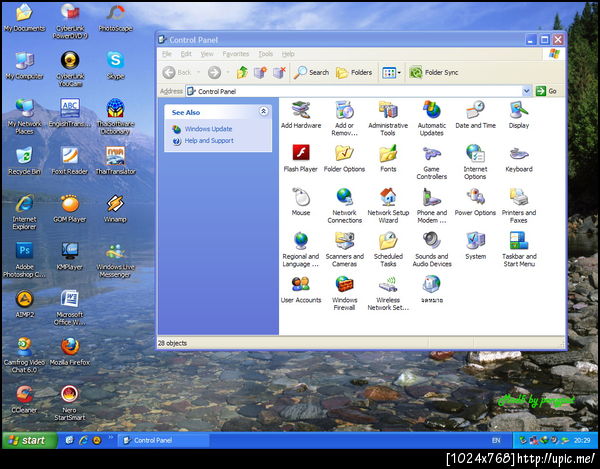Open Add or Remove Programs icon
Viewport: 600px width, 469px height.
344,119
